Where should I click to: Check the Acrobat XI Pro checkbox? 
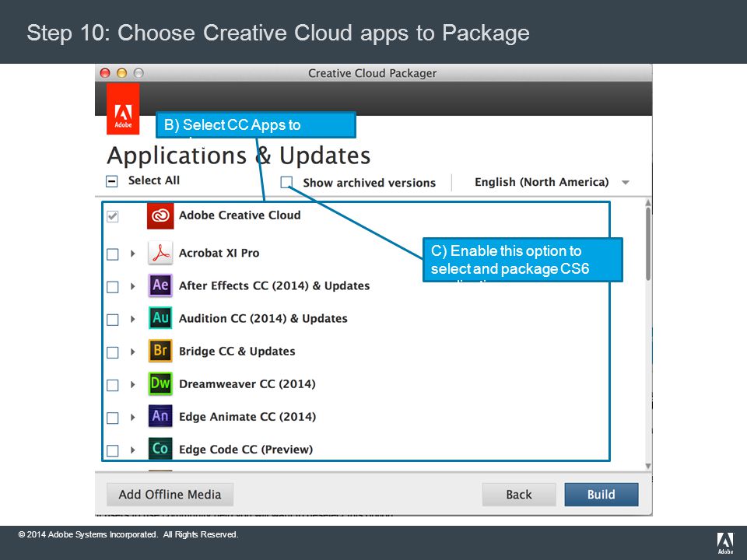click(112, 254)
